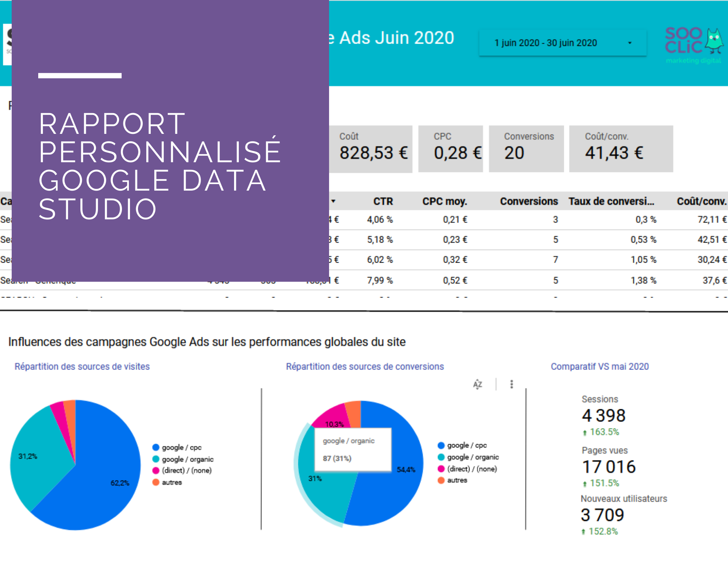Sort table by Conversions column header
This screenshot has width=728, height=582.
[529, 201]
